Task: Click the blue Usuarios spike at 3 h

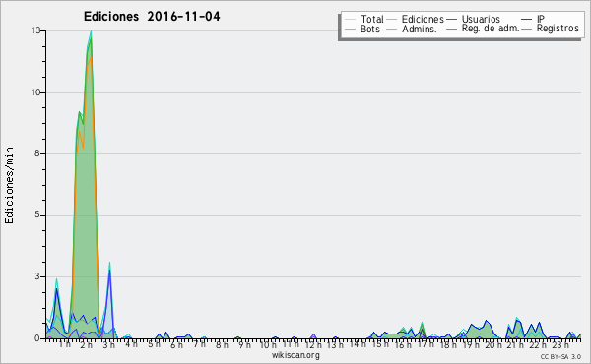Action: point(109,270)
